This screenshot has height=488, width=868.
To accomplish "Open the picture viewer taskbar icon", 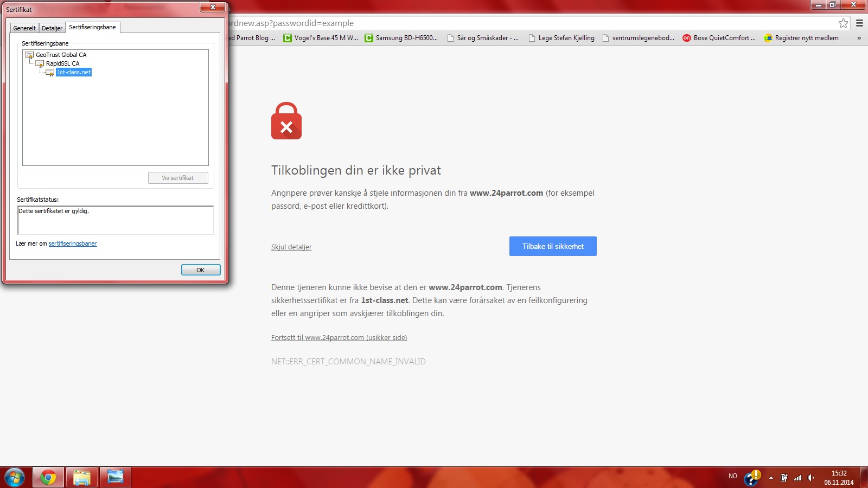I will [116, 478].
